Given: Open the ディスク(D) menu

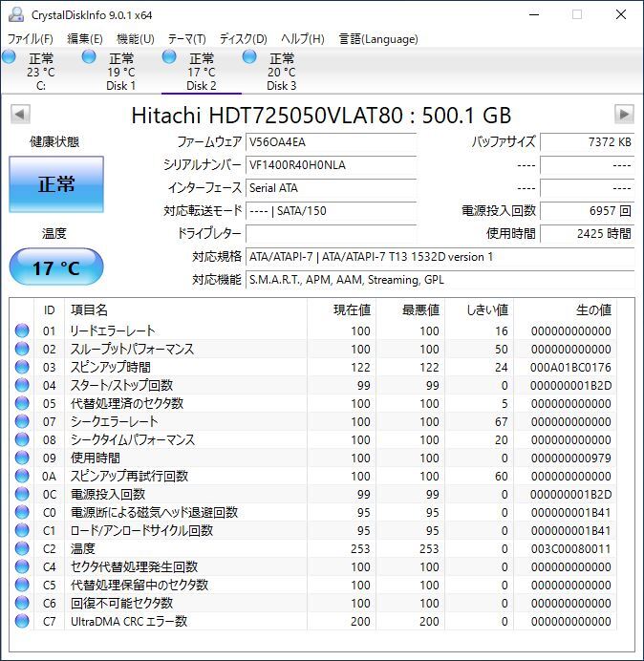Looking at the screenshot, I should click(243, 39).
